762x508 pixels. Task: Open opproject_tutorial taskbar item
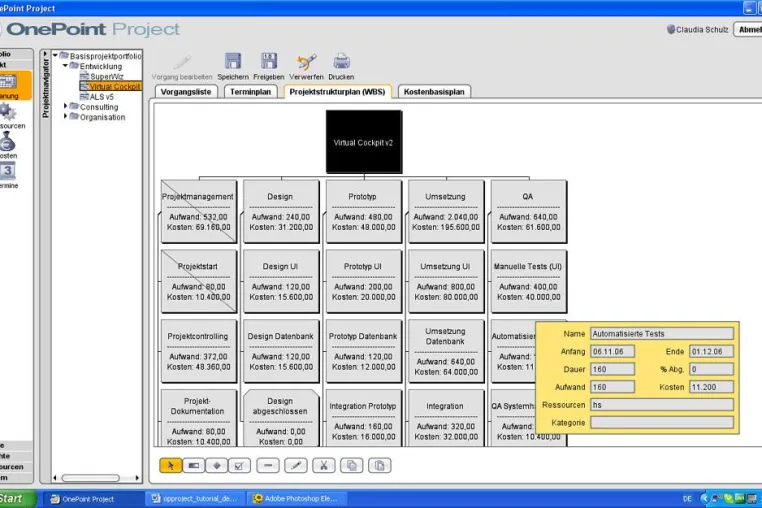[x=194, y=499]
